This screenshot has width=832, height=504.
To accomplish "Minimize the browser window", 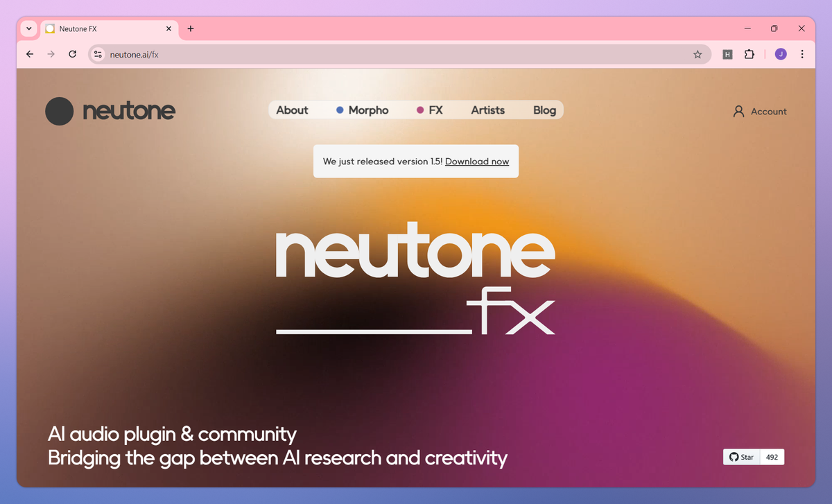I will tap(748, 28).
